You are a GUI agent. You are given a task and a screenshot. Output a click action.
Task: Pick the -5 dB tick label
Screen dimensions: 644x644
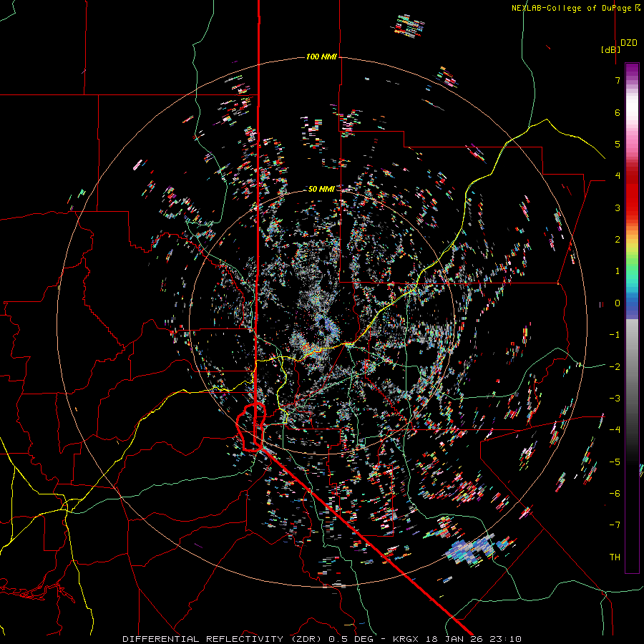click(615, 462)
